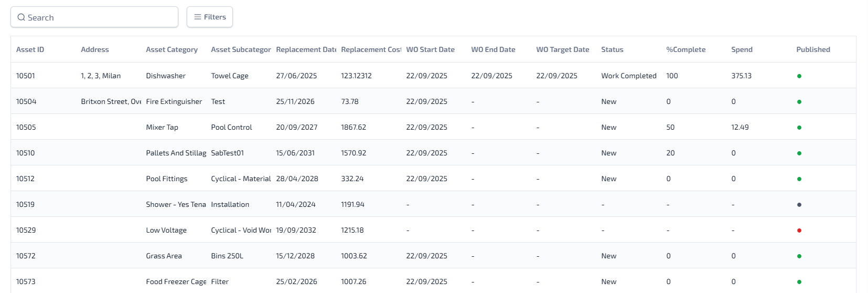The width and height of the screenshot is (868, 293).
Task: Focus the Search input field
Action: point(100,17)
